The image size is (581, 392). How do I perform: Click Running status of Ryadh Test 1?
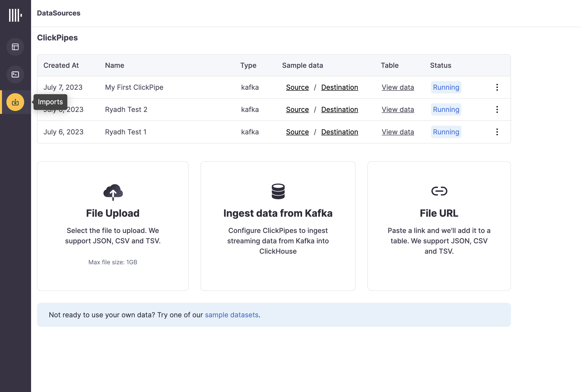coord(446,132)
